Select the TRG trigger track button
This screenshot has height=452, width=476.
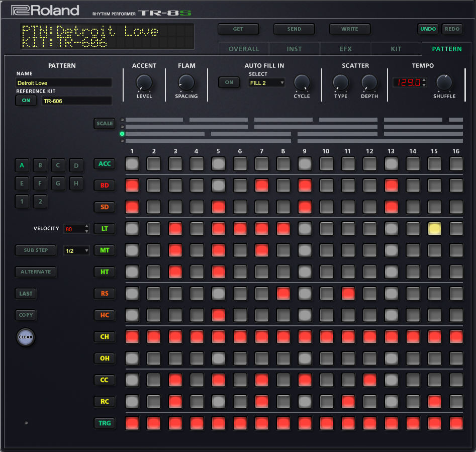tap(105, 423)
